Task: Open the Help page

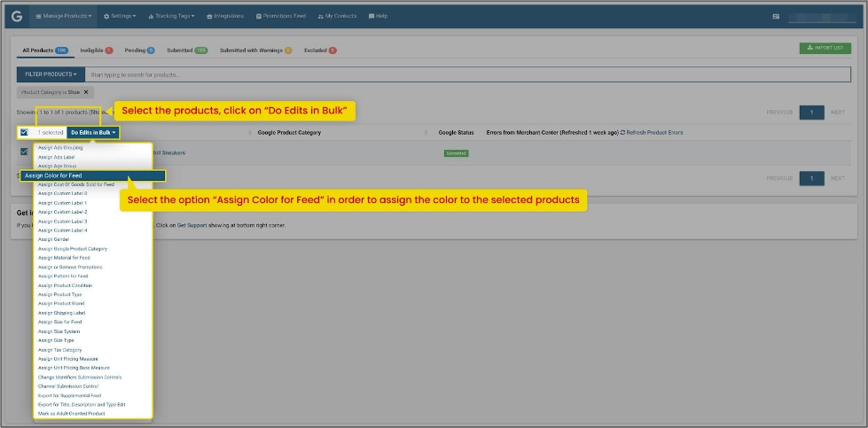Action: pos(378,17)
